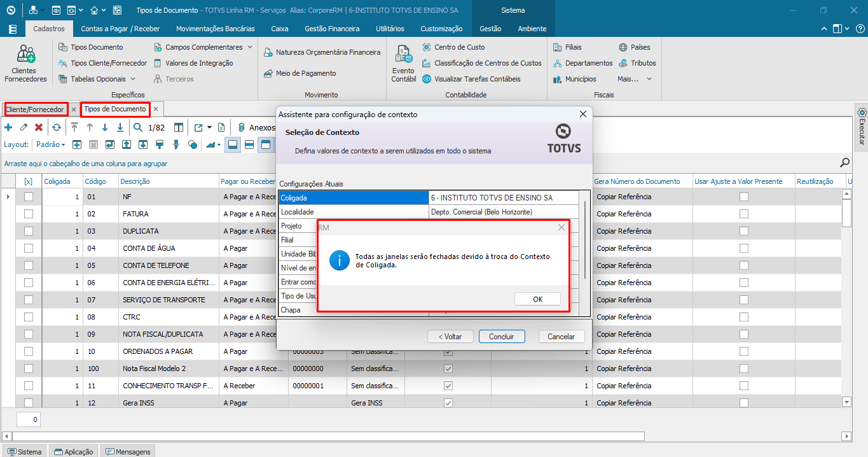Switch to Movimentações Bancárias tab
Viewport: 868px width, 457px height.
coord(216,29)
